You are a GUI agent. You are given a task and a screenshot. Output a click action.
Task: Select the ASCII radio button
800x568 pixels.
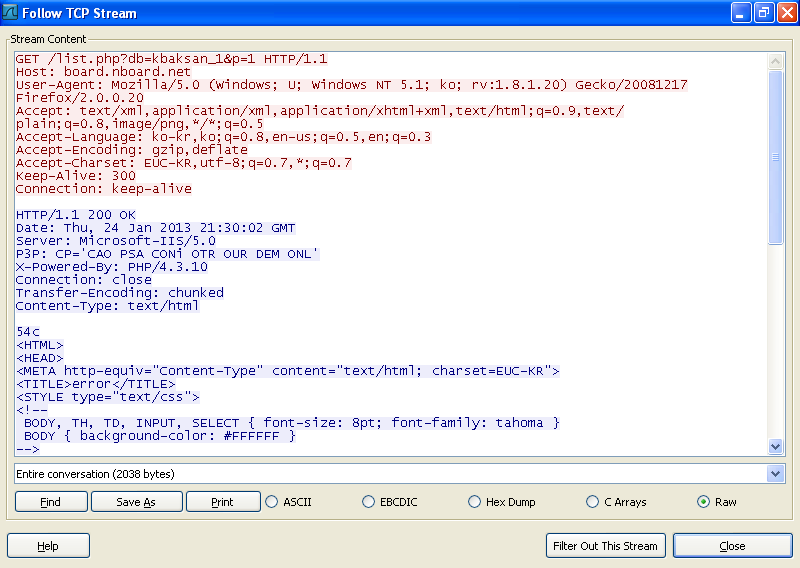[271, 502]
